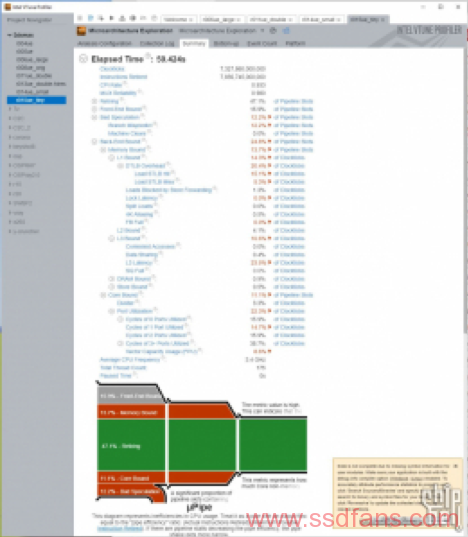Open the Welcome tab
This screenshot has height=537, width=468.
(x=178, y=20)
